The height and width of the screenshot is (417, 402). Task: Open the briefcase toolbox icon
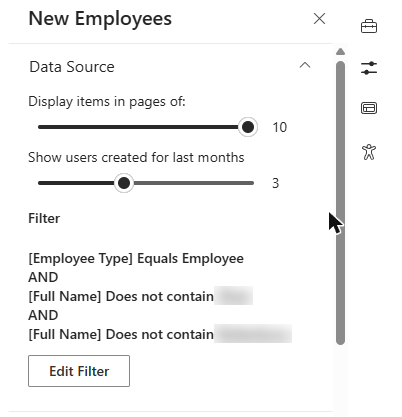coord(369,26)
